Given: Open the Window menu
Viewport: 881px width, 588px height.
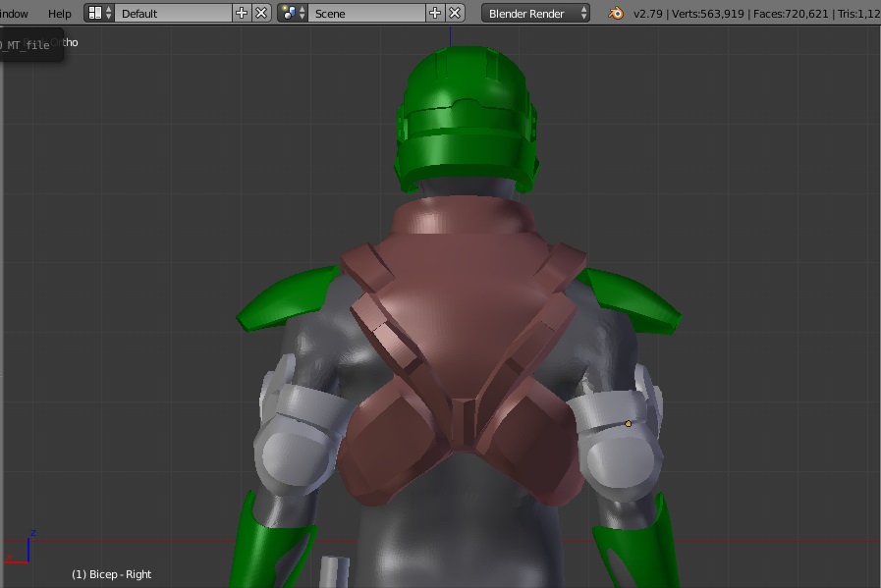Looking at the screenshot, I should [x=14, y=14].
